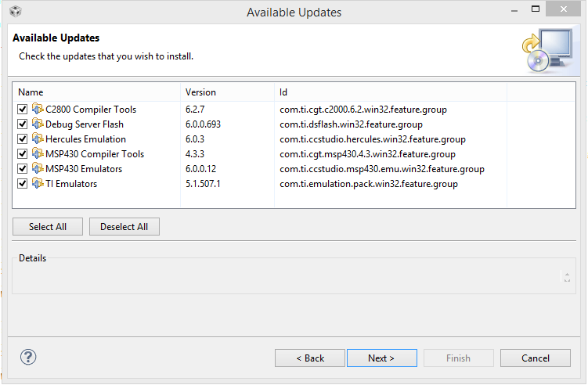The image size is (588, 385).
Task: Maximize the Available Updates window
Action: pos(536,9)
